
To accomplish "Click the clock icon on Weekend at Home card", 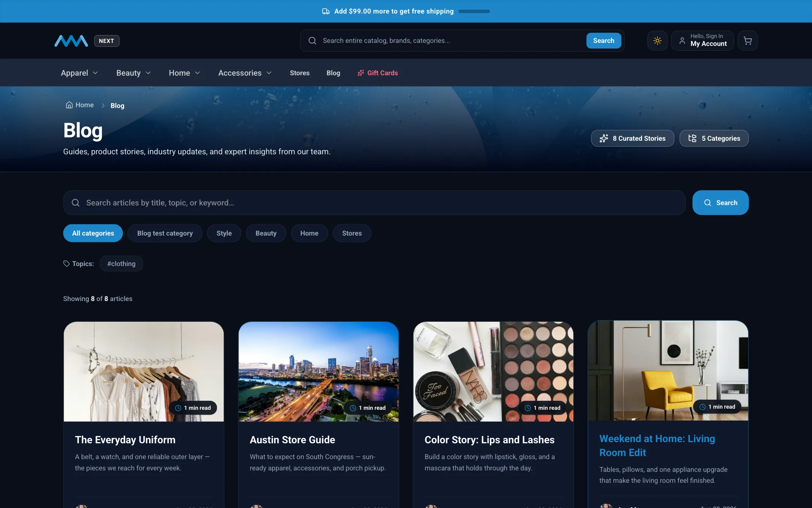I will pyautogui.click(x=703, y=407).
